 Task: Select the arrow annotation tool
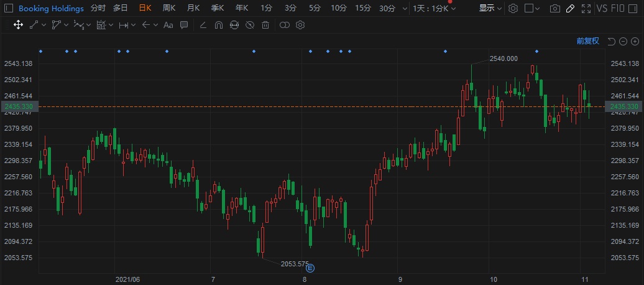pos(146,25)
